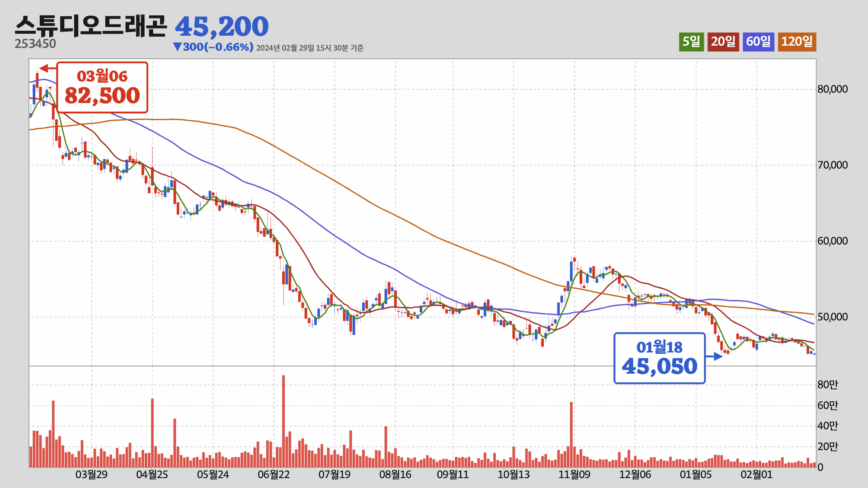
Task: Click the 01월18 low price label 45,050
Action: click(660, 358)
